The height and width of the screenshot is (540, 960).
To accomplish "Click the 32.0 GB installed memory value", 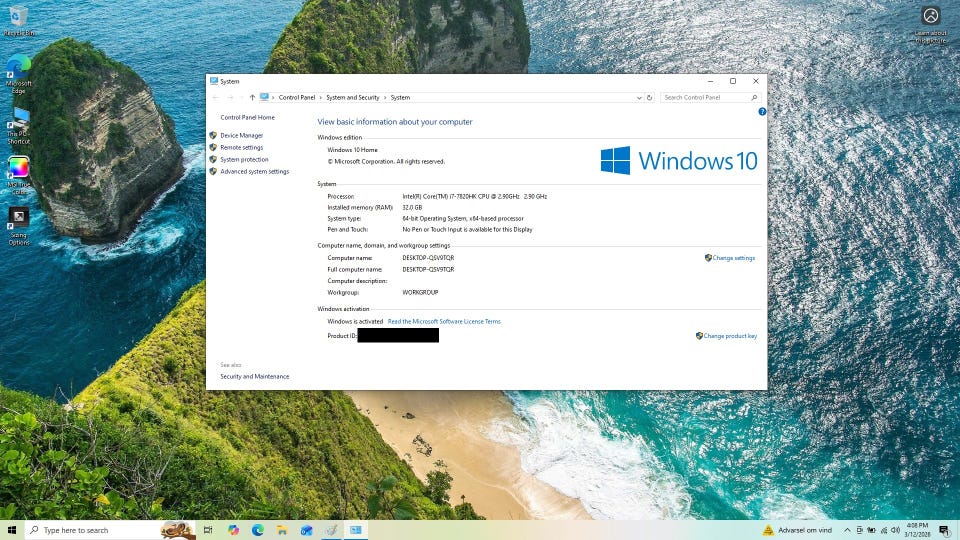I will [x=412, y=208].
